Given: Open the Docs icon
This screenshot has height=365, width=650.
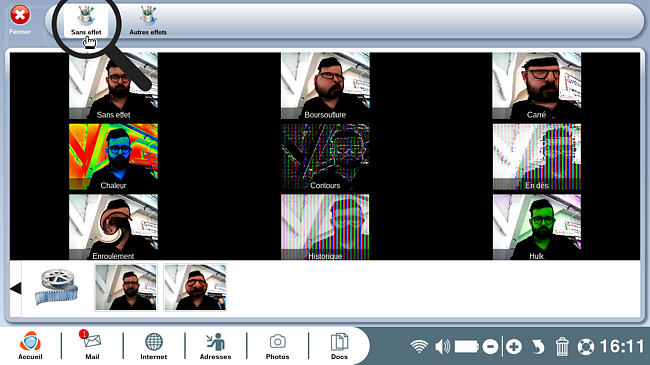Looking at the screenshot, I should tap(339, 345).
